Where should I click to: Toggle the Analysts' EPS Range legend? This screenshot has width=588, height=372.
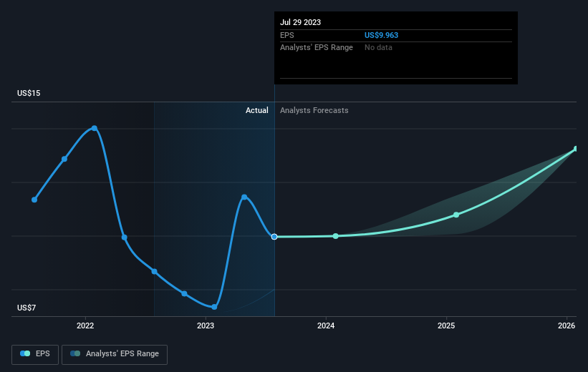coord(115,354)
